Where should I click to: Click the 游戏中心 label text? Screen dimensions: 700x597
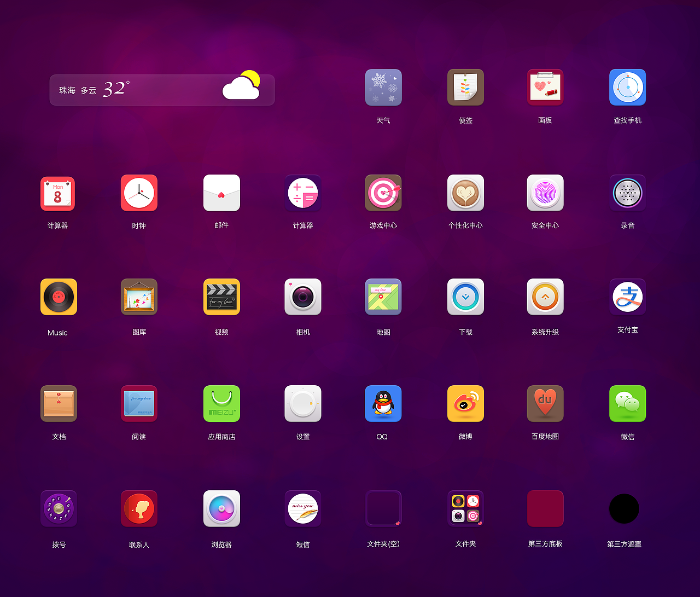tap(383, 225)
